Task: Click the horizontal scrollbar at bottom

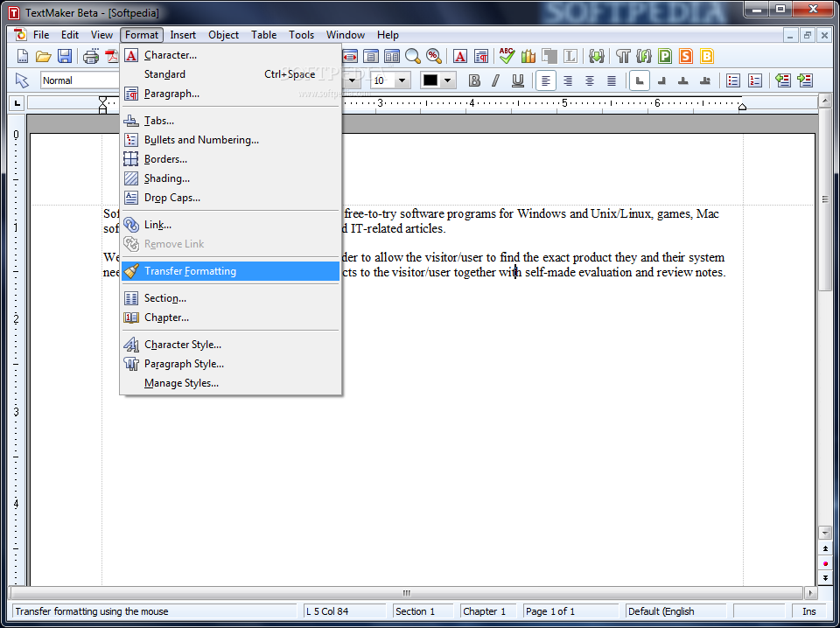Action: [x=406, y=592]
